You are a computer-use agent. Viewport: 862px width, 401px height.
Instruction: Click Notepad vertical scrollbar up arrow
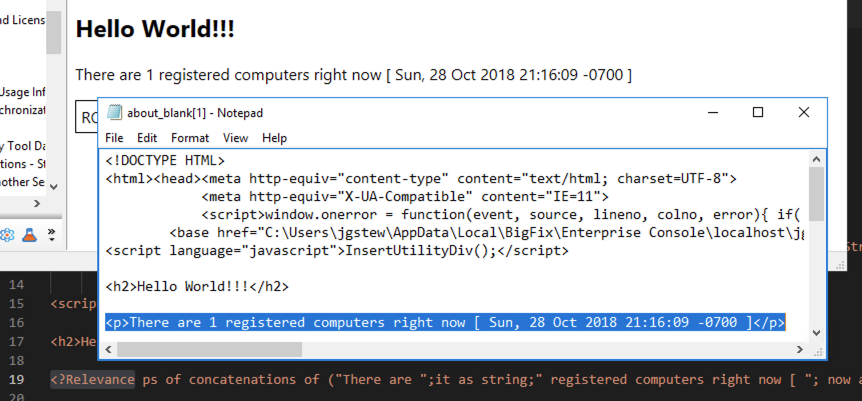coord(816,160)
